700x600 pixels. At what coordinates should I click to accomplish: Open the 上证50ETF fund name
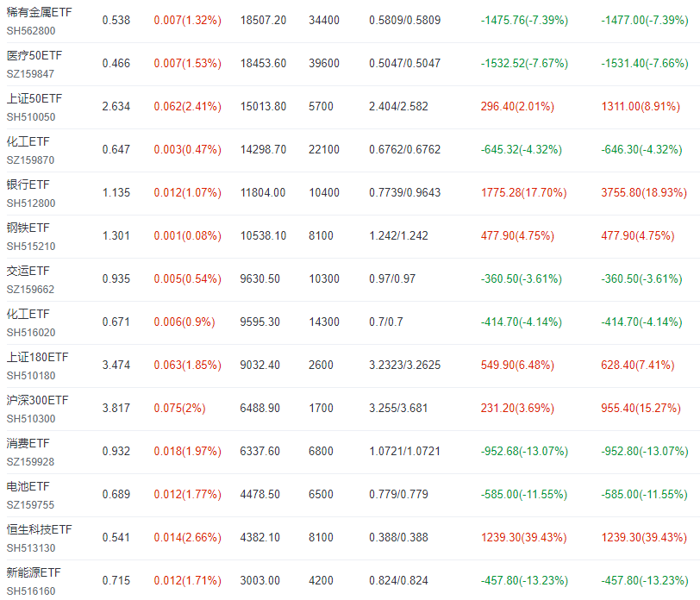34,98
